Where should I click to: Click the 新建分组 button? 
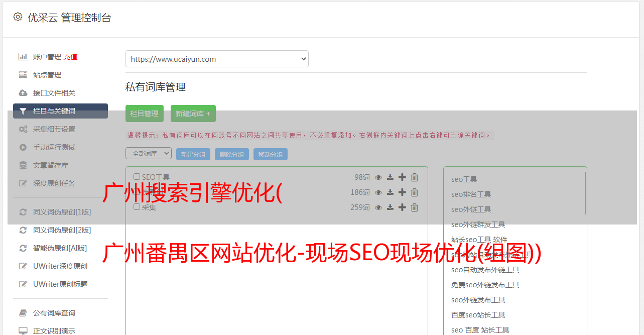[x=193, y=154]
